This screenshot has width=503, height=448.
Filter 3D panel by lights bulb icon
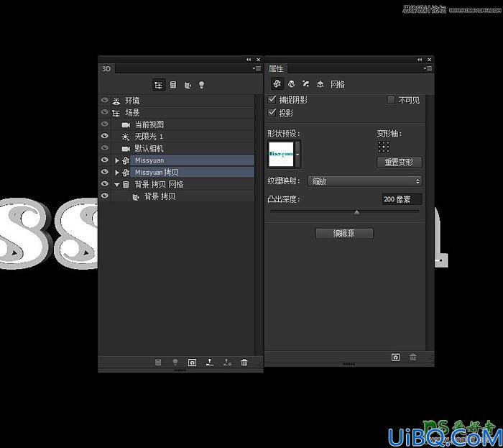[201, 85]
